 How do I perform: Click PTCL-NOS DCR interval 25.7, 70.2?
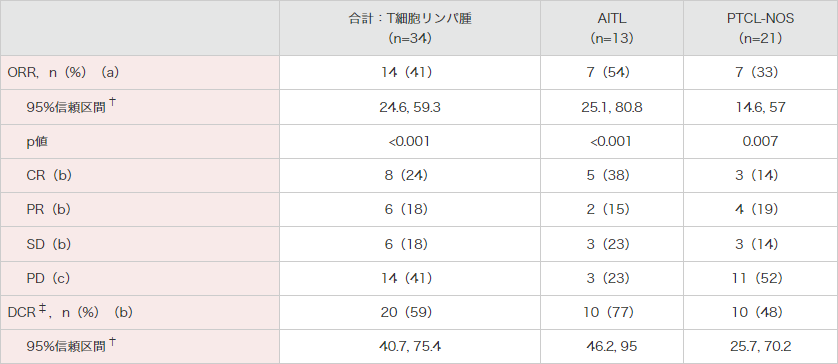pos(761,346)
